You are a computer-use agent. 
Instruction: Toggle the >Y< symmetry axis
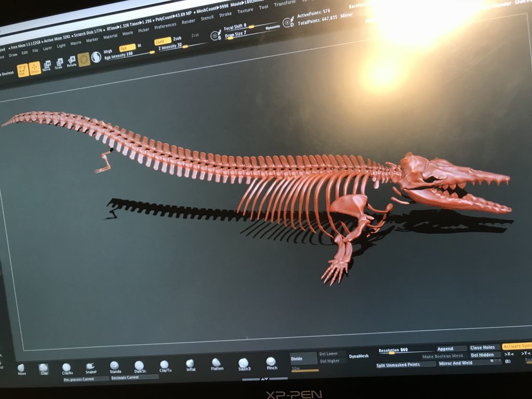click(526, 353)
